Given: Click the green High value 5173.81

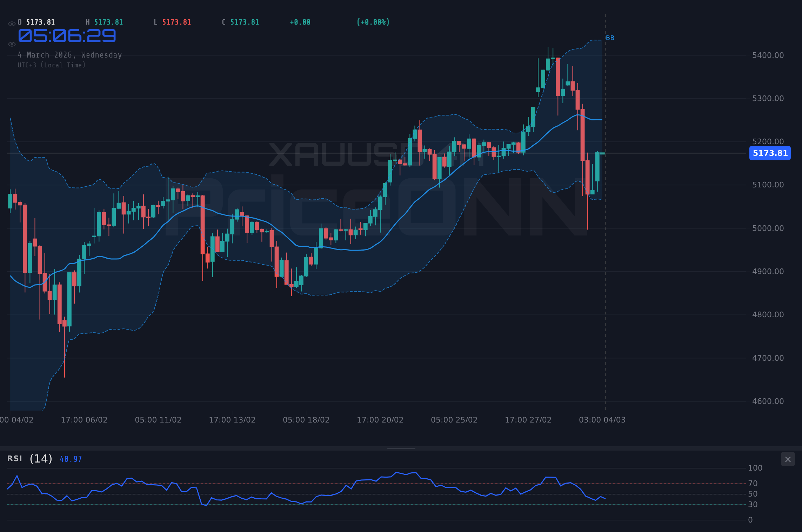Looking at the screenshot, I should pos(108,22).
